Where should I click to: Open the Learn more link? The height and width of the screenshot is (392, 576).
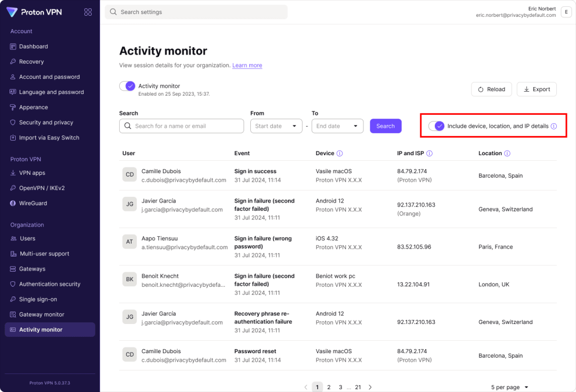(x=247, y=65)
